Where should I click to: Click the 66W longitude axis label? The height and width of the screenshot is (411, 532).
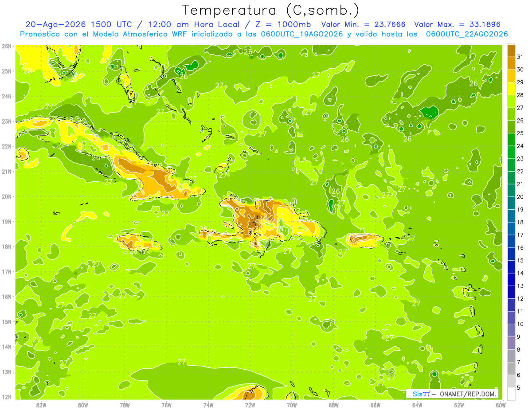point(376,405)
